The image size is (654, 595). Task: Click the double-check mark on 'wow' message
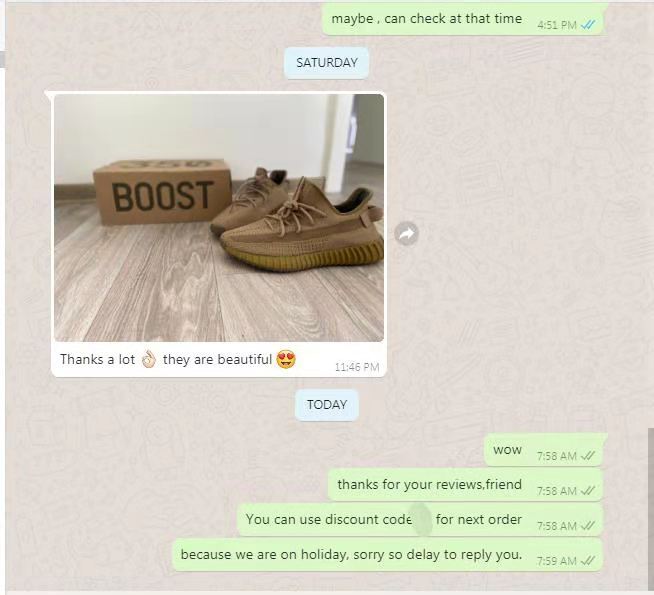click(x=587, y=456)
